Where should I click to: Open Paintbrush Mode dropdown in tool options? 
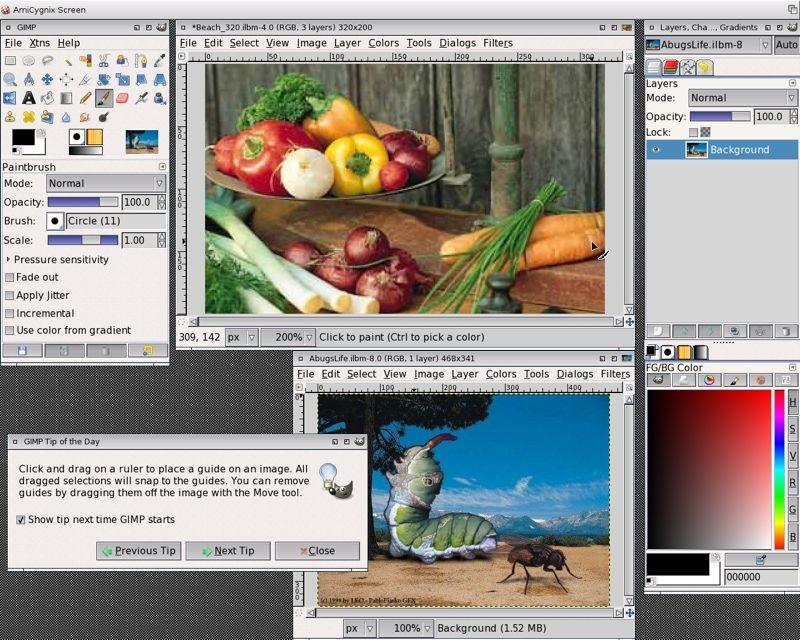tap(106, 183)
